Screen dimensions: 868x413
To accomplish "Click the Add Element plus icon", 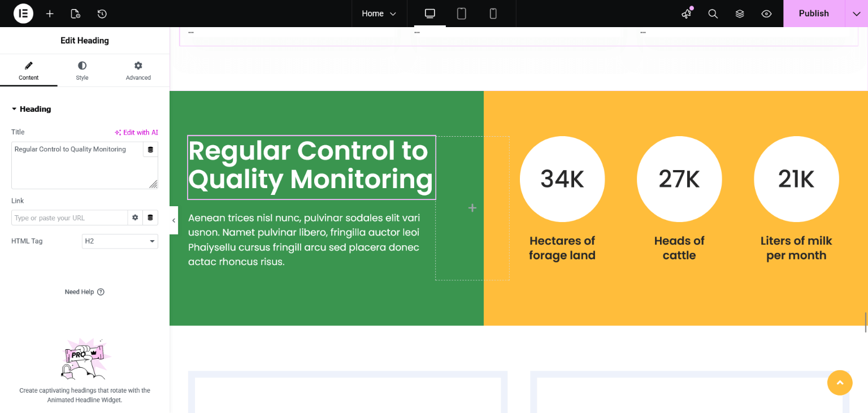I will pyautogui.click(x=50, y=14).
